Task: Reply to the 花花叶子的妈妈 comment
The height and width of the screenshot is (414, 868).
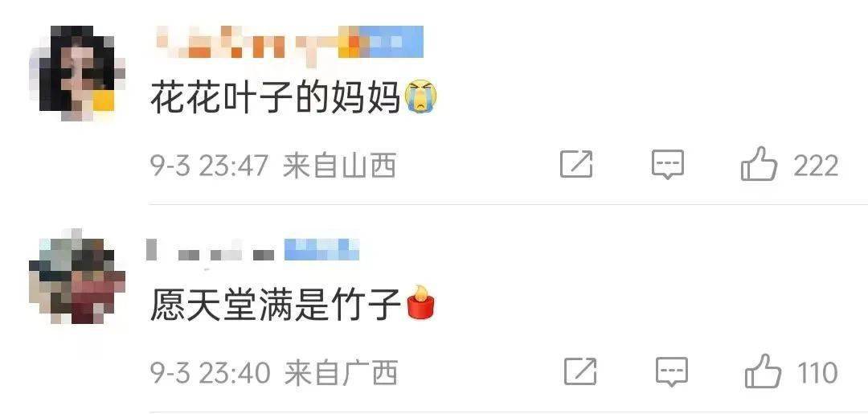Action: (x=668, y=164)
